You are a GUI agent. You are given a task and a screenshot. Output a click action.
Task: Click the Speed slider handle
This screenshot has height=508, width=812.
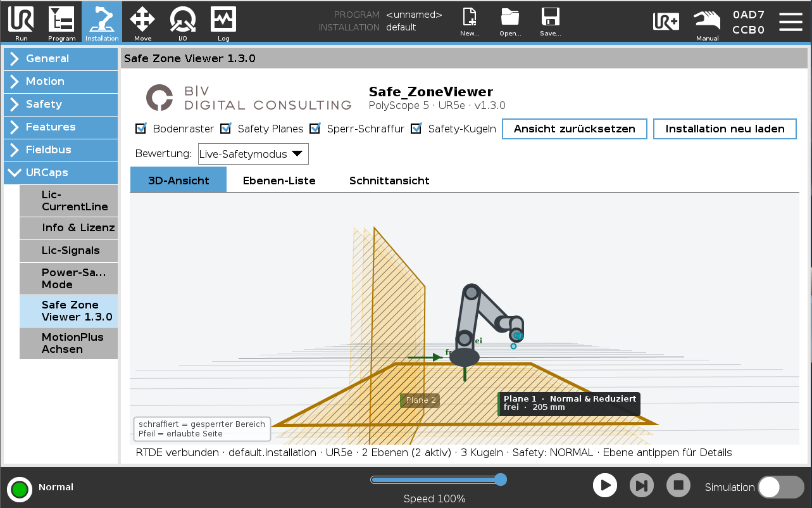(x=500, y=479)
